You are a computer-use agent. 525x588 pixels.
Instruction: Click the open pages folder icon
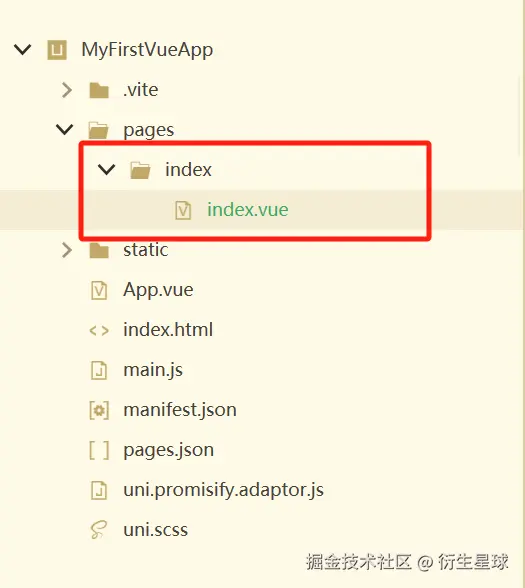pyautogui.click(x=99, y=130)
